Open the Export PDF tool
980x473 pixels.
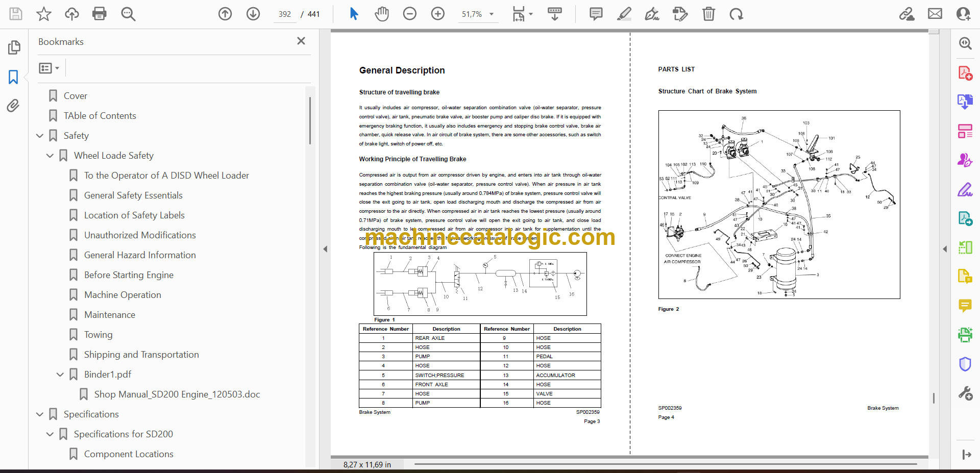click(965, 102)
